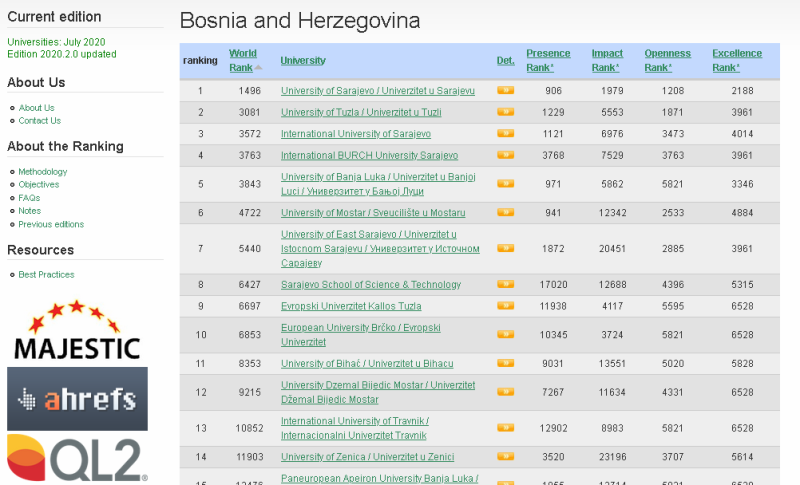Viewport: 800px width, 485px height.
Task: Sort by Presence Rank column
Action: point(548,60)
